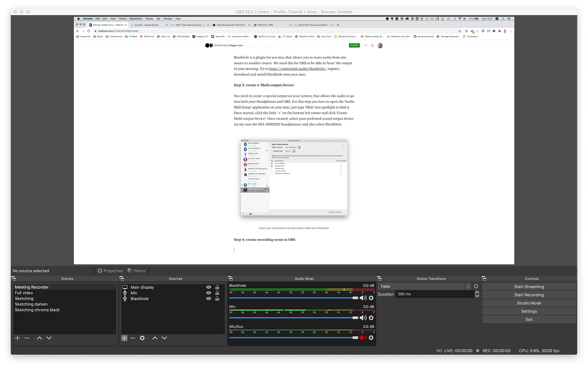This screenshot has height=368, width=588.
Task: Remove the selected source with minus
Action: coord(133,338)
